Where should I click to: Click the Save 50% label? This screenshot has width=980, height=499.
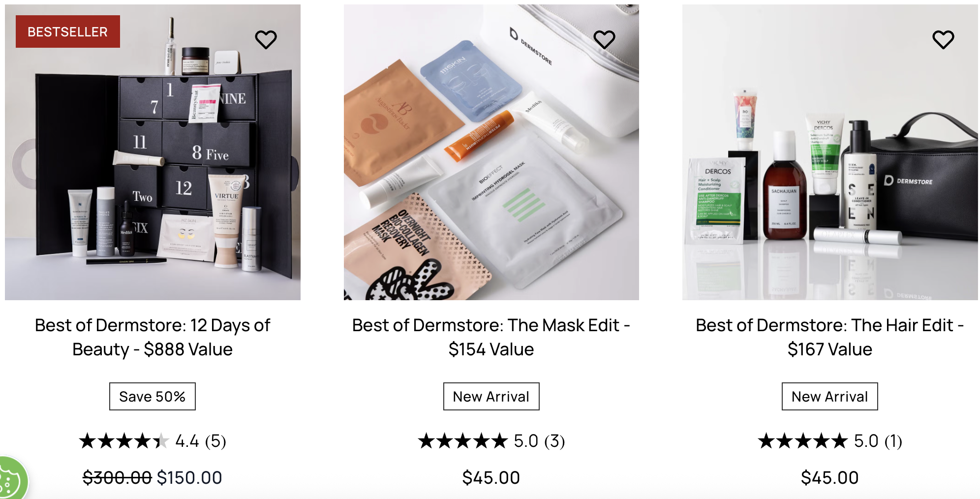153,396
